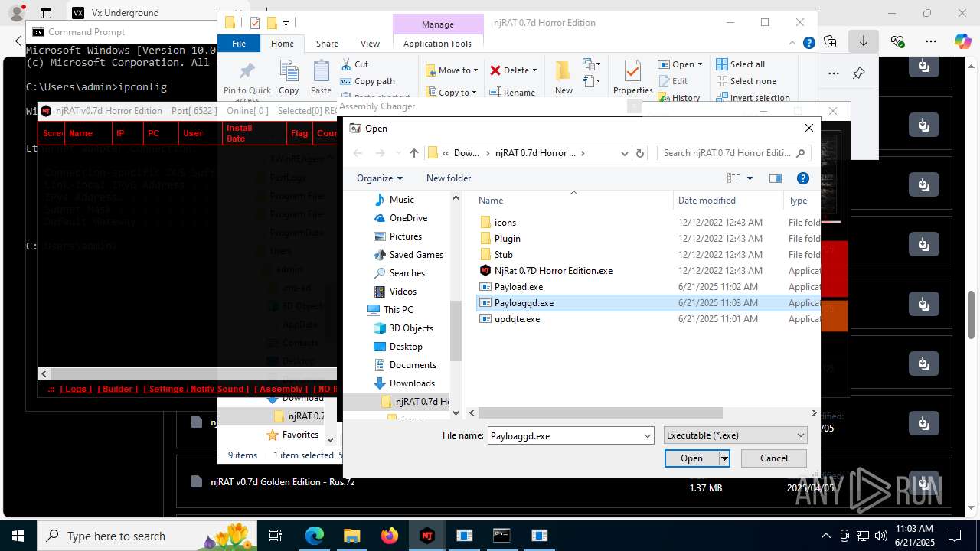This screenshot has height=551, width=980.
Task: Select updqte.exe in the file list
Action: coord(517,318)
